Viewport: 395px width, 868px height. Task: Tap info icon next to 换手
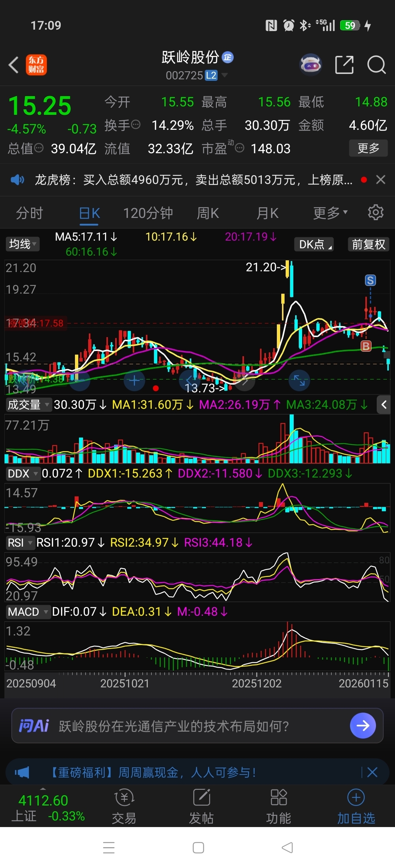pos(136,125)
